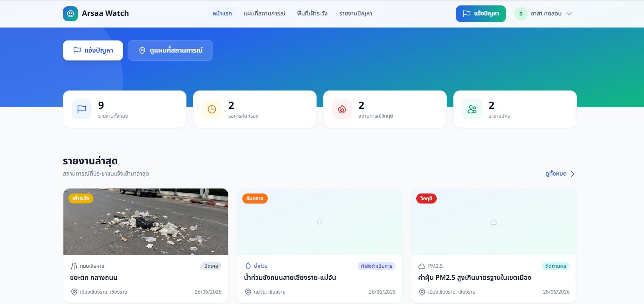Click the ดูแผนที่สถานการณ์ hero button
The image size is (644, 304).
coord(170,50)
